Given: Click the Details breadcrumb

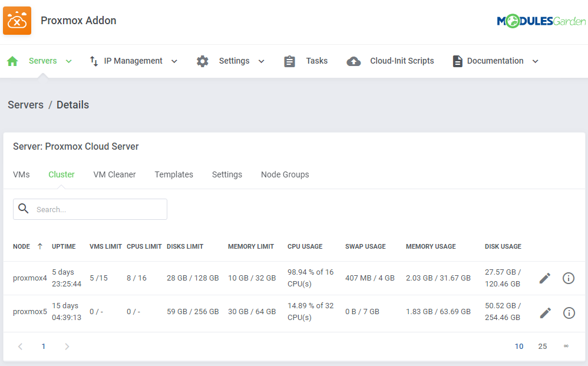Looking at the screenshot, I should point(72,105).
